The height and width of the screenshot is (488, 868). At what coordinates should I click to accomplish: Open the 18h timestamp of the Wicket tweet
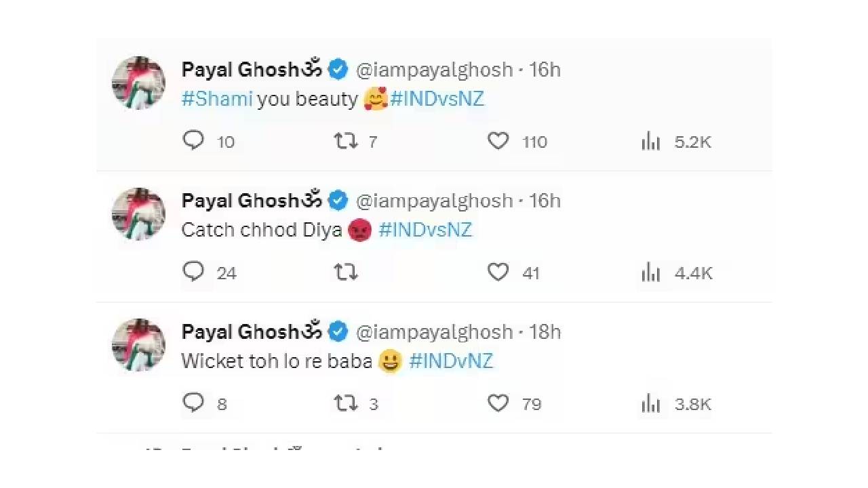(545, 331)
